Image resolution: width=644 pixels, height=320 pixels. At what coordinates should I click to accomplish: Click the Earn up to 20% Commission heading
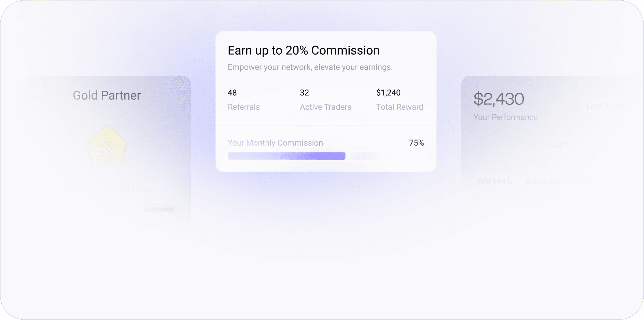point(304,50)
